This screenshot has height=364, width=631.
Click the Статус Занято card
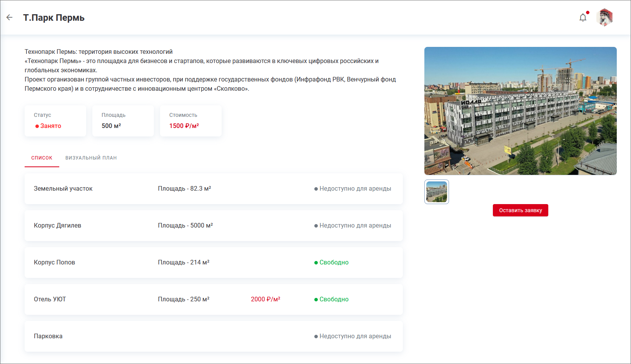pos(55,121)
